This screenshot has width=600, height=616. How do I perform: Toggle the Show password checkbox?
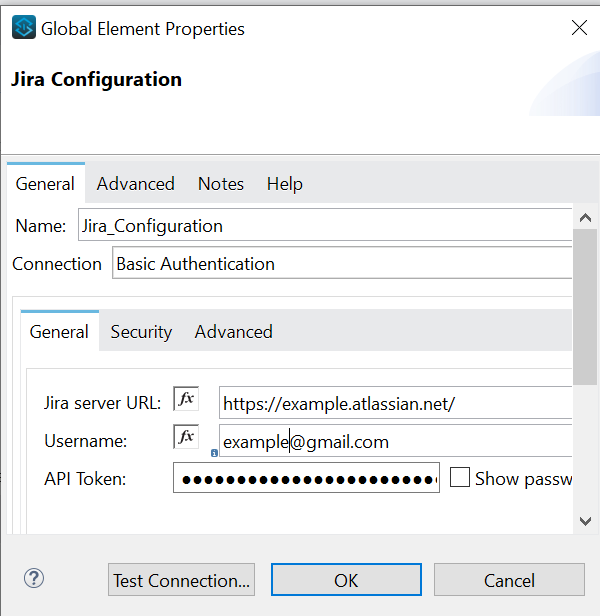tap(460, 478)
